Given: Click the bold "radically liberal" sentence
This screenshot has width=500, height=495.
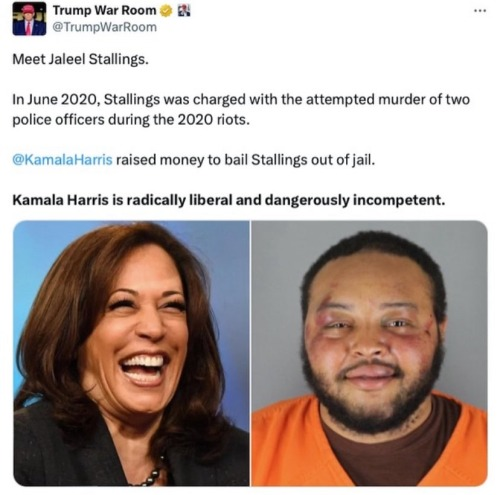Looking at the screenshot, I should tap(229, 200).
